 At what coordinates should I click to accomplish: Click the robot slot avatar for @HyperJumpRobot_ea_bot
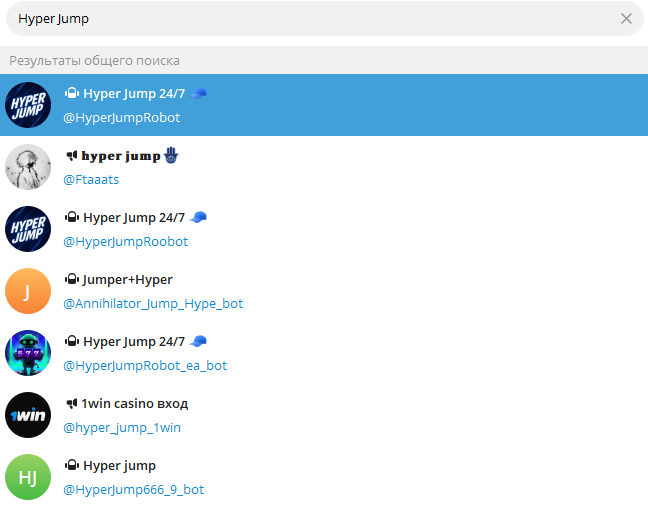point(28,353)
